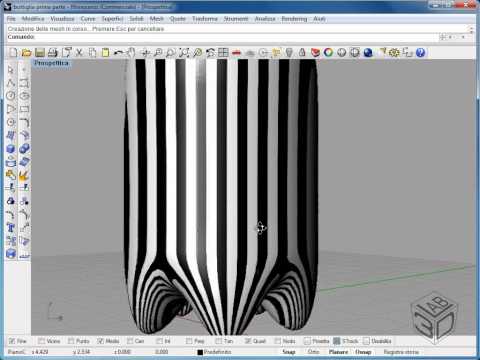Open the Rendering menu

[x=294, y=19]
